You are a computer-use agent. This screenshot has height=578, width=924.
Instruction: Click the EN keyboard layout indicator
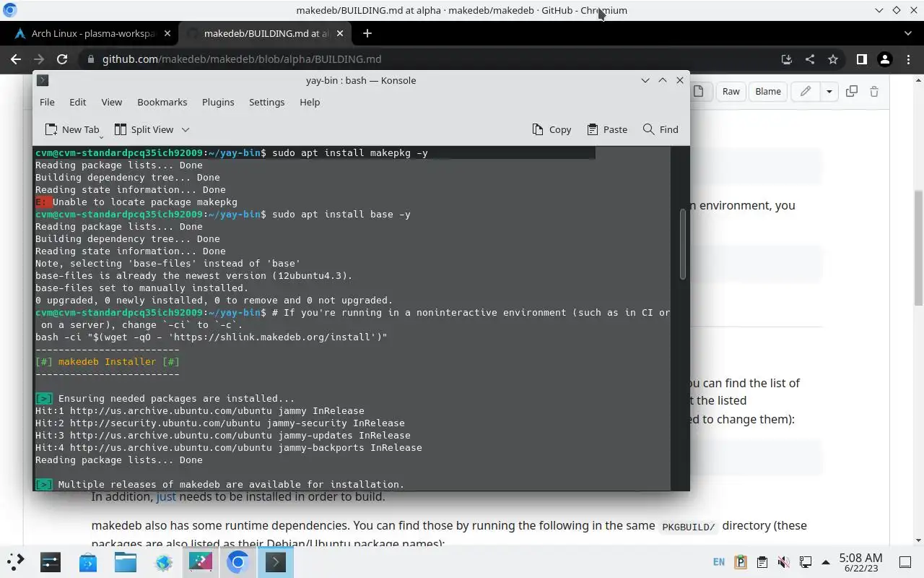719,562
